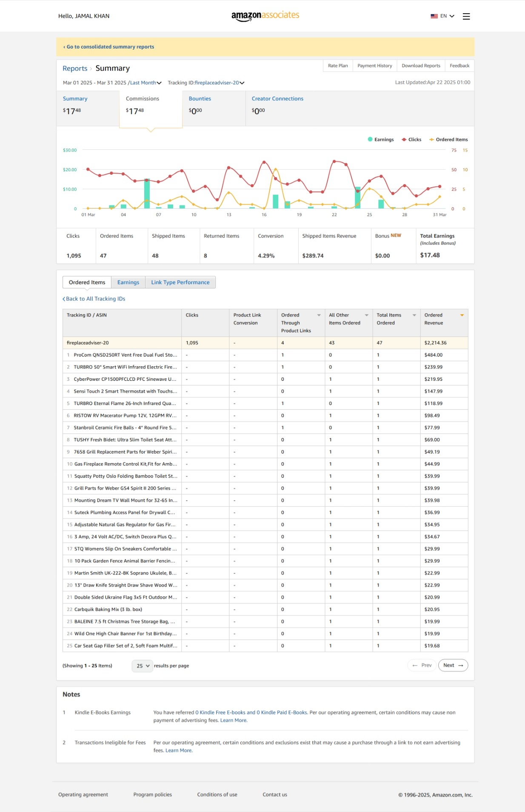Switch to Link Type Performance tab
Viewport: 525px width, 812px height.
(x=180, y=282)
